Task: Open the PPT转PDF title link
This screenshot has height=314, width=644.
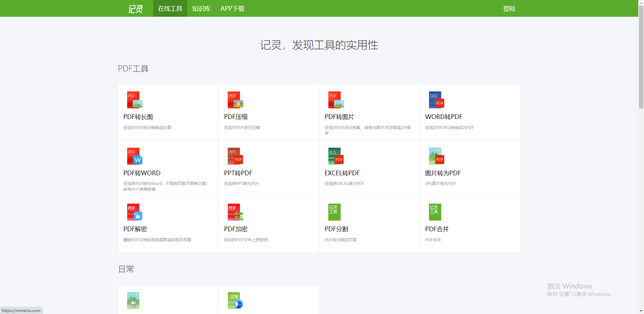Action: (238, 173)
